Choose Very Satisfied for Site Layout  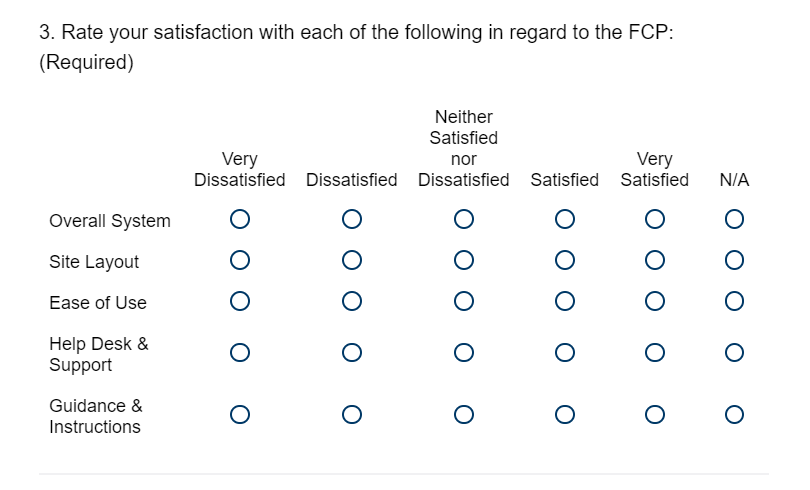pyautogui.click(x=654, y=260)
